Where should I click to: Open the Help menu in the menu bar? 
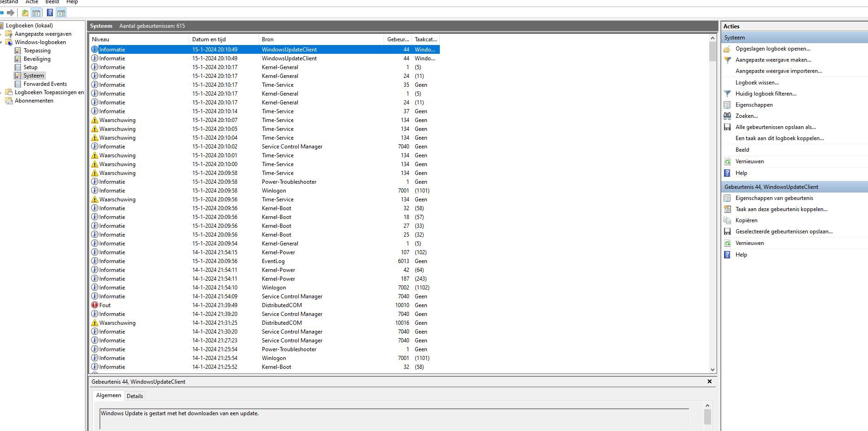pos(72,2)
